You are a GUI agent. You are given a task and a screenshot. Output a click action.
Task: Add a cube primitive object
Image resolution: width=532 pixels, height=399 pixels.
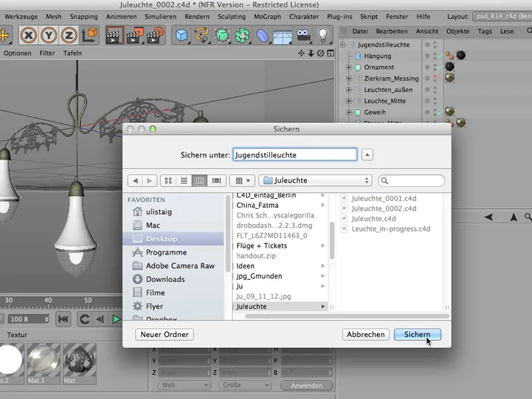tap(182, 35)
